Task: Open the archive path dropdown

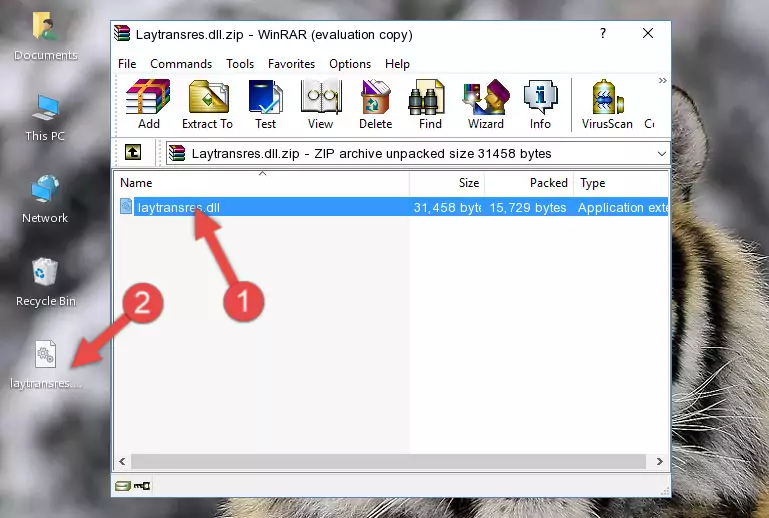Action: [x=662, y=154]
